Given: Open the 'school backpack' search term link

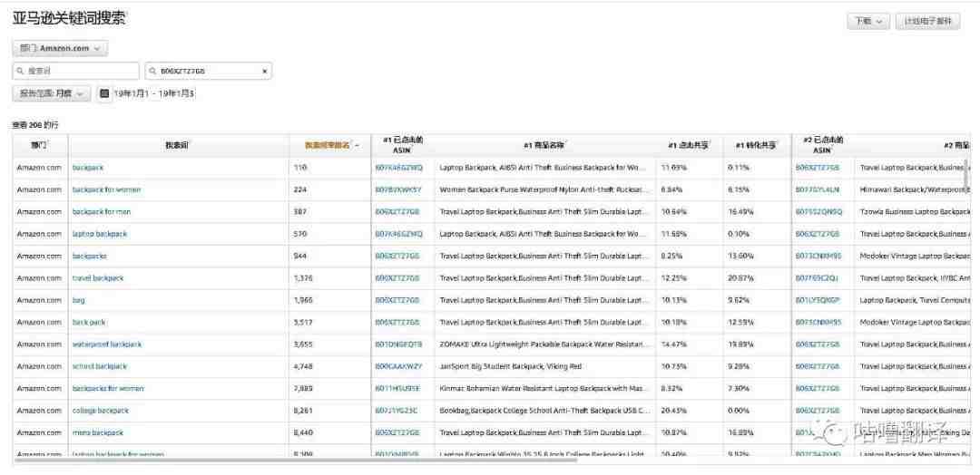Looking at the screenshot, I should click(x=100, y=366).
